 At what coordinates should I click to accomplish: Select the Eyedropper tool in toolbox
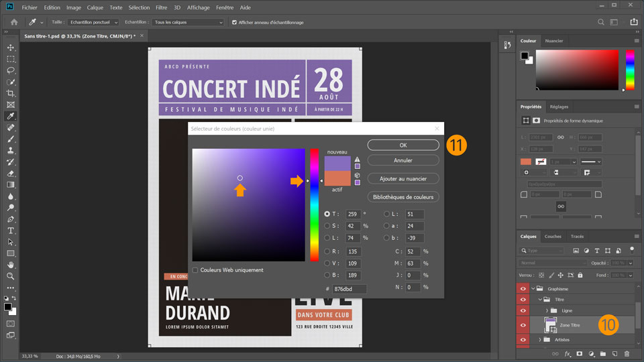(11, 116)
